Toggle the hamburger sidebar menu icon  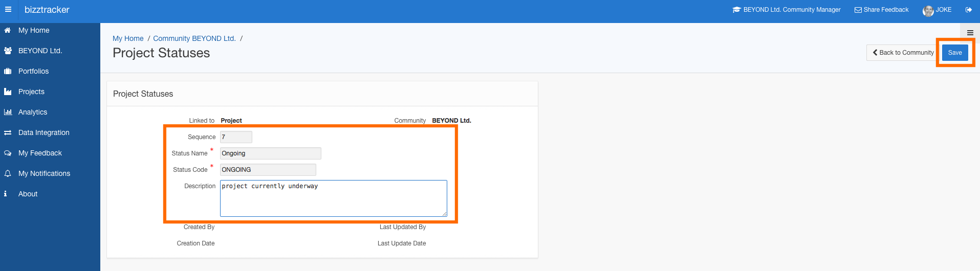8,9
